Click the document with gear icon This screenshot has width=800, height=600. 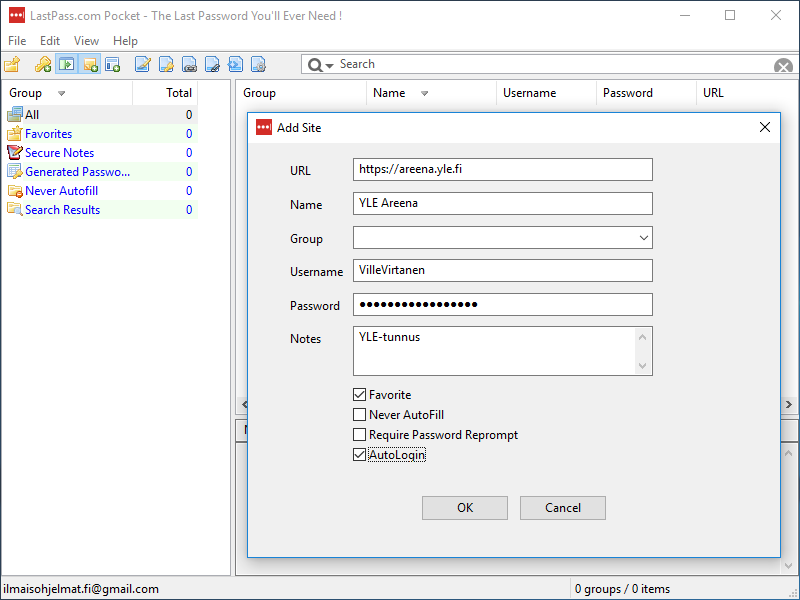(258, 65)
